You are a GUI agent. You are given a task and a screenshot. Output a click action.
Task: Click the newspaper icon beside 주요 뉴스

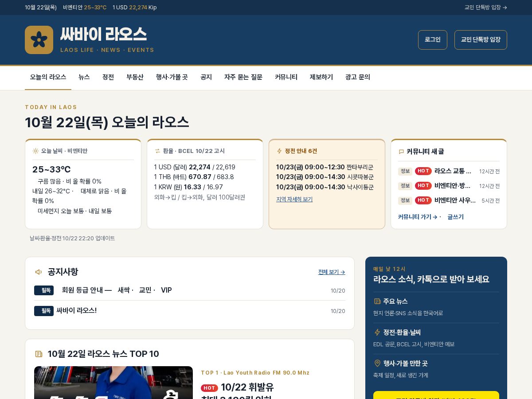click(377, 301)
